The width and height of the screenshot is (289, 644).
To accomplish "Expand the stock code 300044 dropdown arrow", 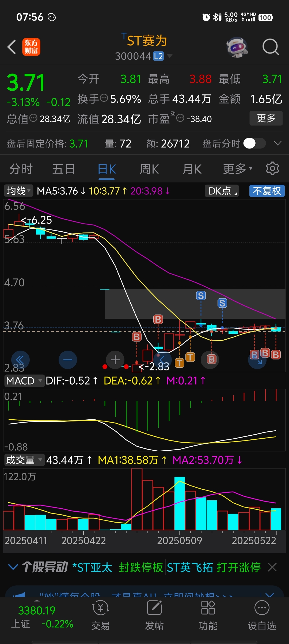I will [x=169, y=56].
